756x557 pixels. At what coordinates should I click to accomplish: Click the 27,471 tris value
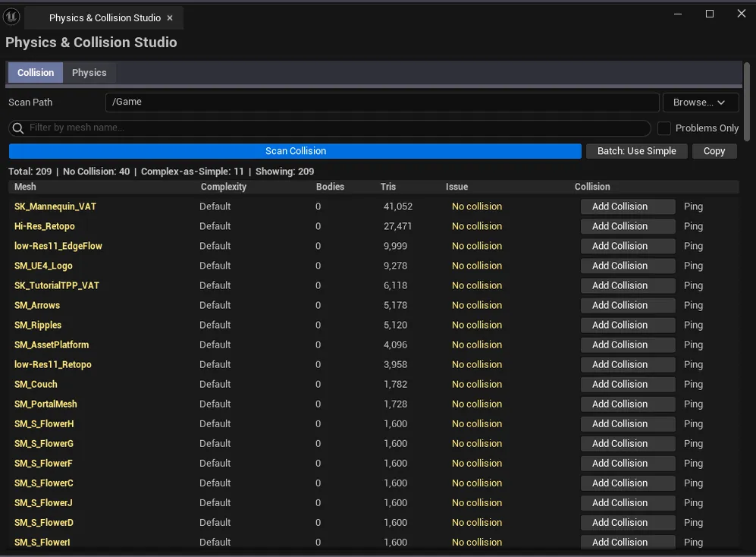point(397,226)
